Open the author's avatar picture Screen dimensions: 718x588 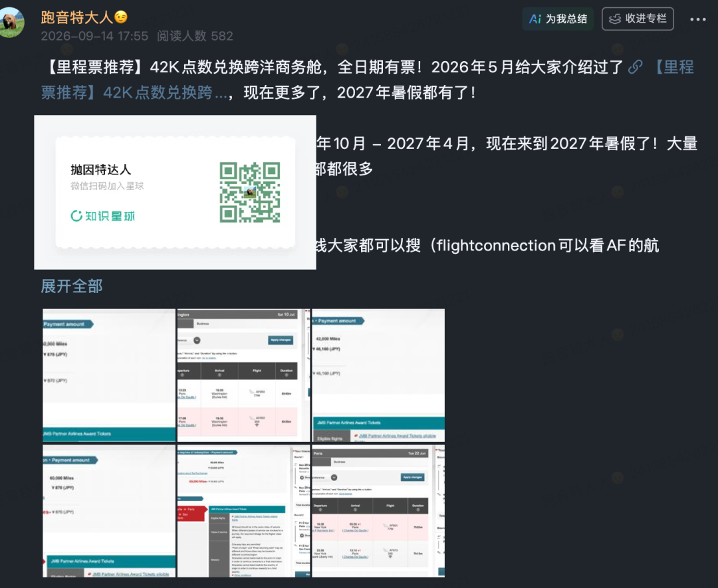[x=11, y=23]
